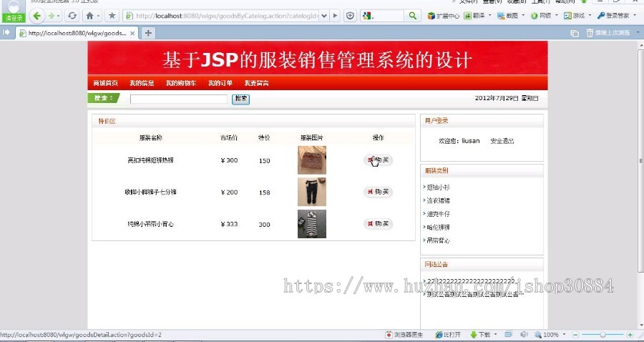
Task: Open the 222222 site announcement
Action: (x=471, y=280)
